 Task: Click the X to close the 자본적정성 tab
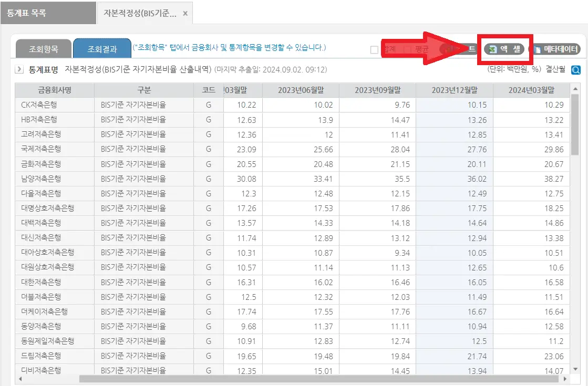click(185, 13)
